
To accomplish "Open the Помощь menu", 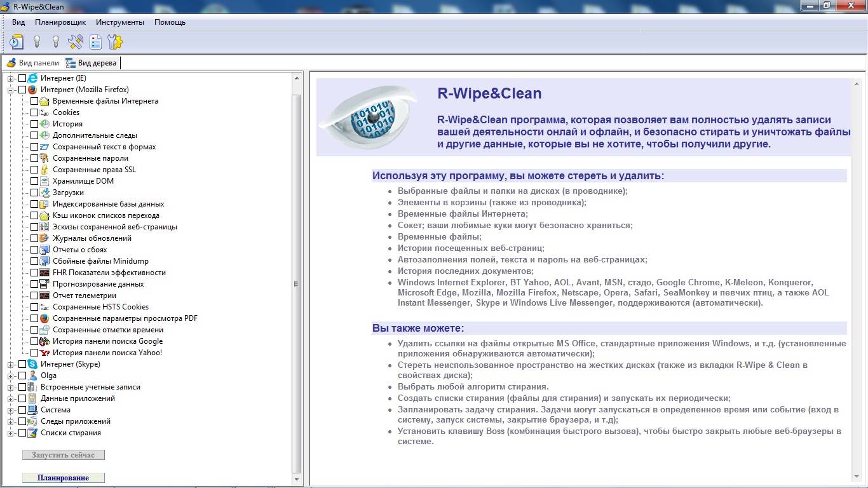I will 170,22.
